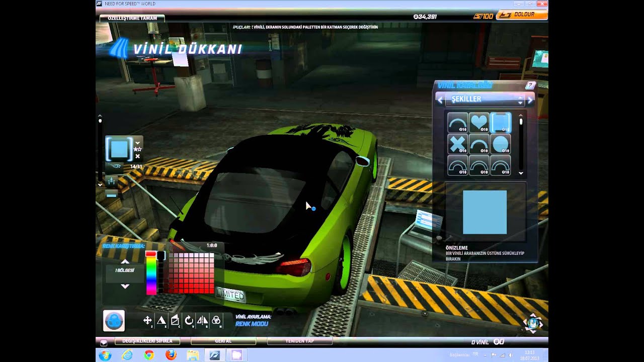The height and width of the screenshot is (362, 644).
Task: Expand layer options chevron beside square layer
Action: click(x=137, y=143)
